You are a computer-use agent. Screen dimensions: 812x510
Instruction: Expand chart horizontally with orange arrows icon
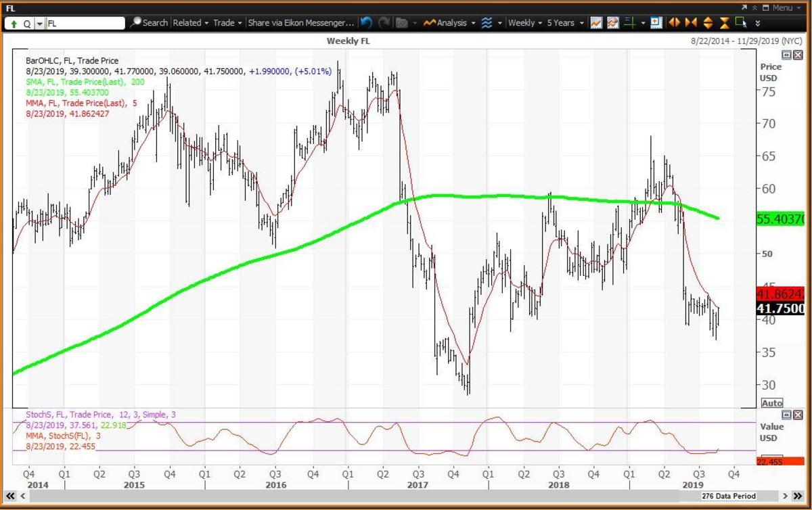674,22
